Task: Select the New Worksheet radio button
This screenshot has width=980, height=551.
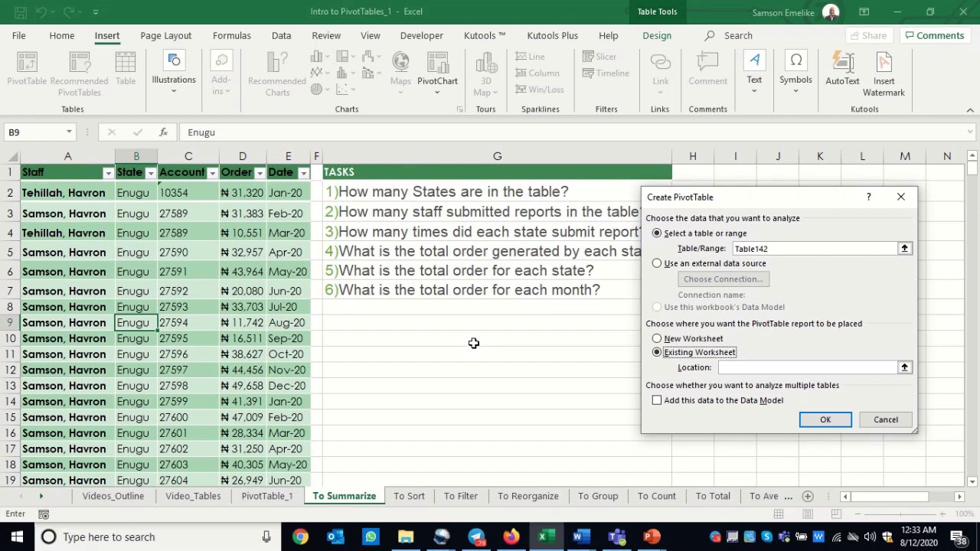Action: click(657, 338)
